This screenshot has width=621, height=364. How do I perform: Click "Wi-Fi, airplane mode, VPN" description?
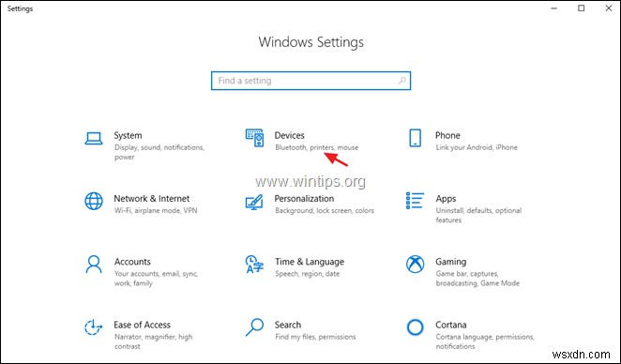pos(156,210)
